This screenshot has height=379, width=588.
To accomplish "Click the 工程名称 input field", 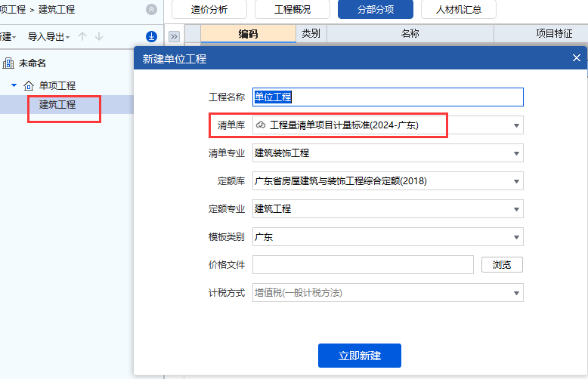I will [388, 97].
